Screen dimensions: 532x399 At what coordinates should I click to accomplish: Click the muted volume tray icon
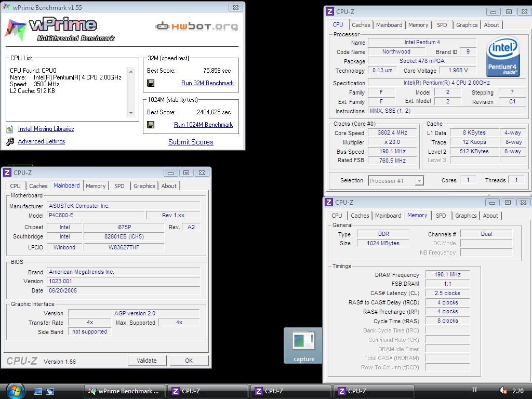(503, 391)
